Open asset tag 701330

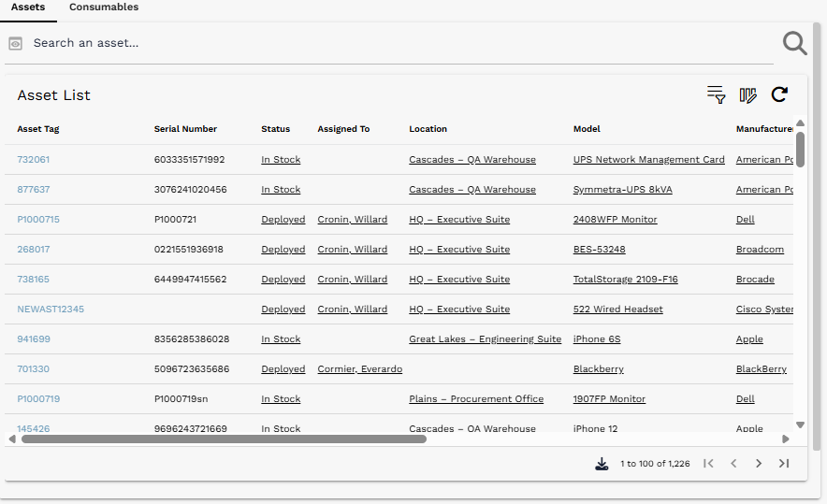(x=33, y=369)
